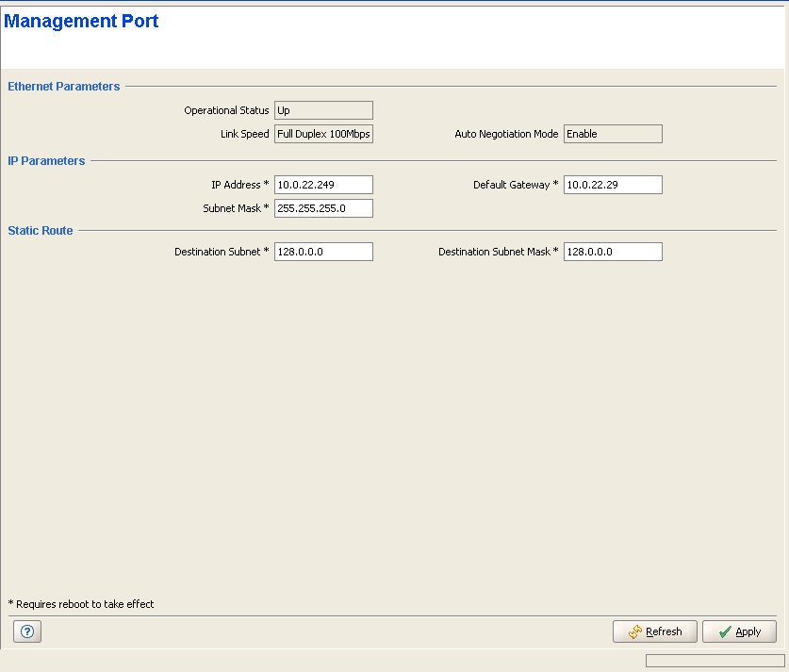Click the Operational Status label text
The width and height of the screenshot is (789, 672).
226,110
